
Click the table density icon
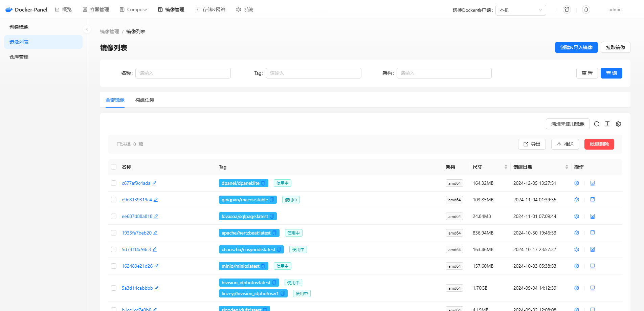pyautogui.click(x=607, y=124)
